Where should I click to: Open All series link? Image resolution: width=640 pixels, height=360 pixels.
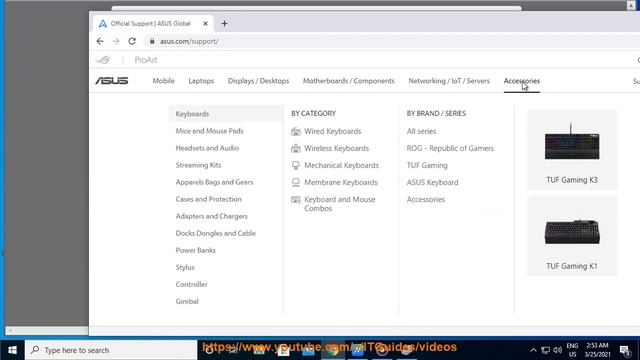coord(421,131)
